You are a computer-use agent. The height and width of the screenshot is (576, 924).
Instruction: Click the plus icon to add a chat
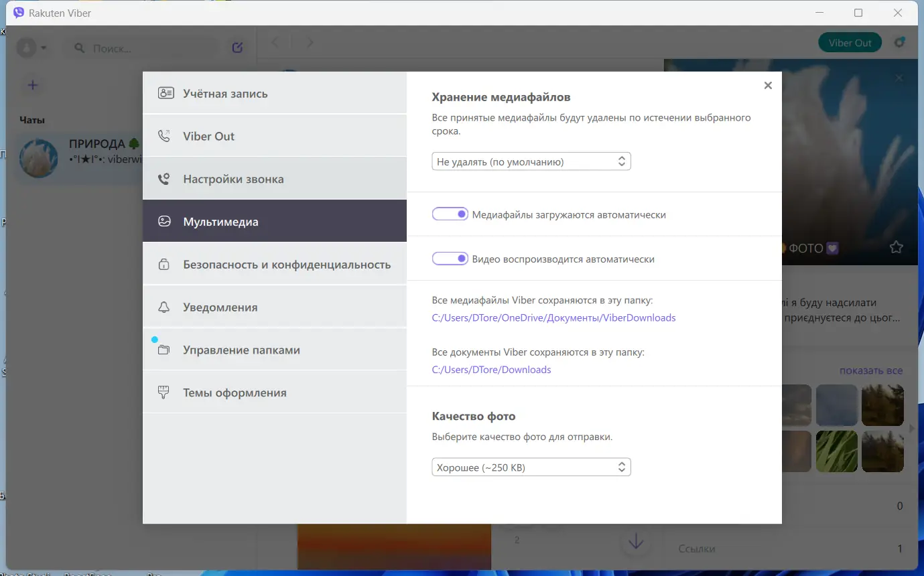[32, 85]
